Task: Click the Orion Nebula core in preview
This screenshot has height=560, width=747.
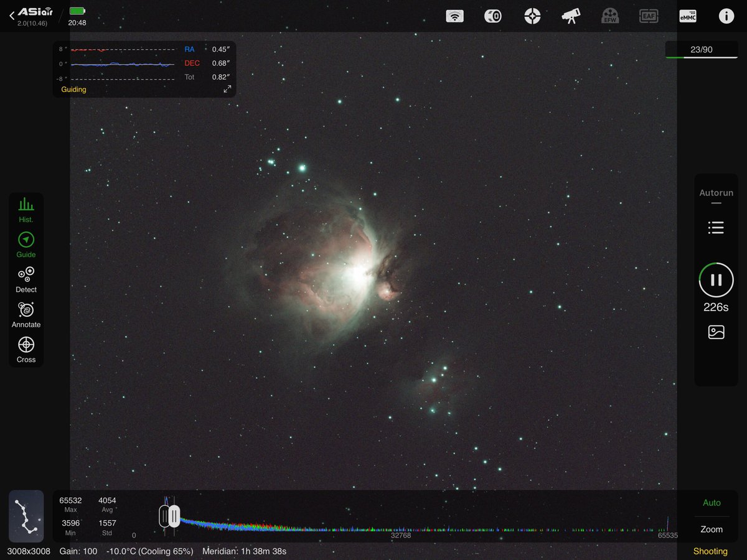Action: pos(359,274)
